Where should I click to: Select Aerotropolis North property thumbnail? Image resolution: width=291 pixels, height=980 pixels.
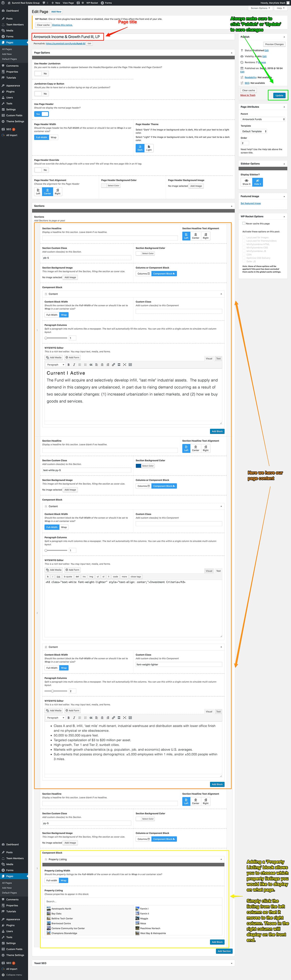click(49, 908)
